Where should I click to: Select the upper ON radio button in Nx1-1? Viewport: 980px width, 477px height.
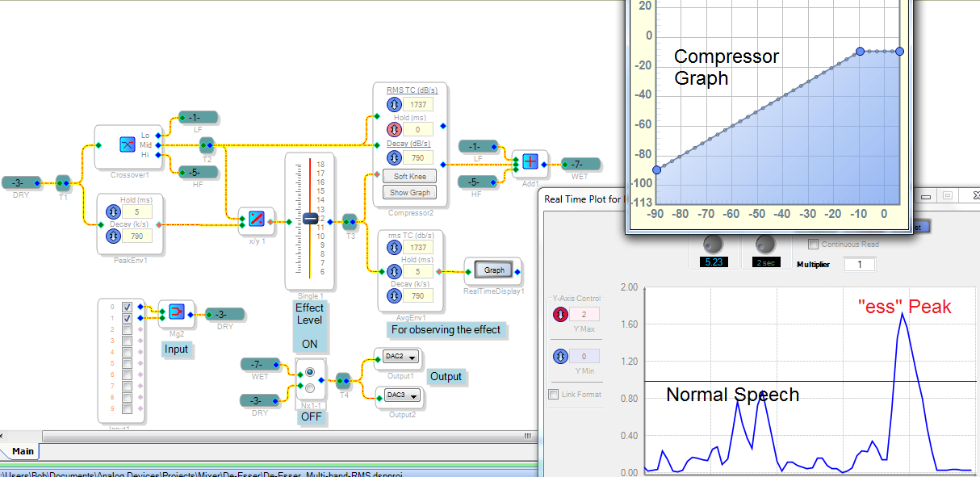coord(309,372)
